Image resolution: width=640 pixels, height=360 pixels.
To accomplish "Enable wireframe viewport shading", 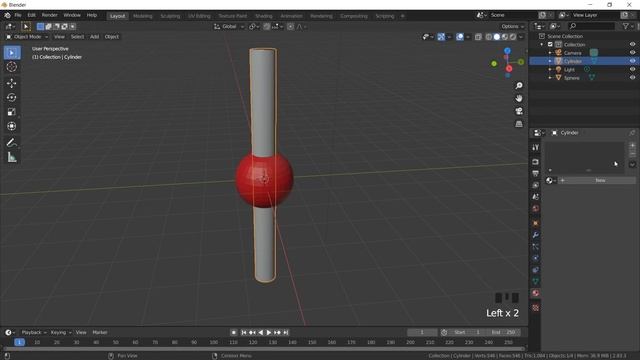I will tap(489, 37).
